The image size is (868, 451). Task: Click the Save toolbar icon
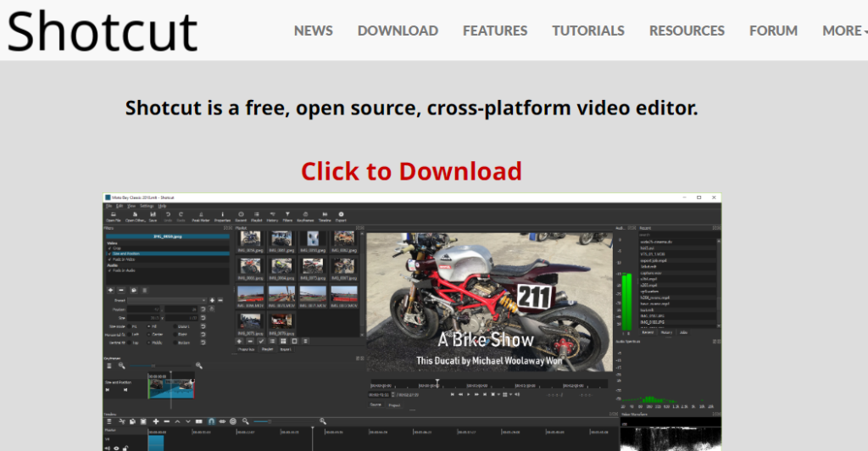153,216
